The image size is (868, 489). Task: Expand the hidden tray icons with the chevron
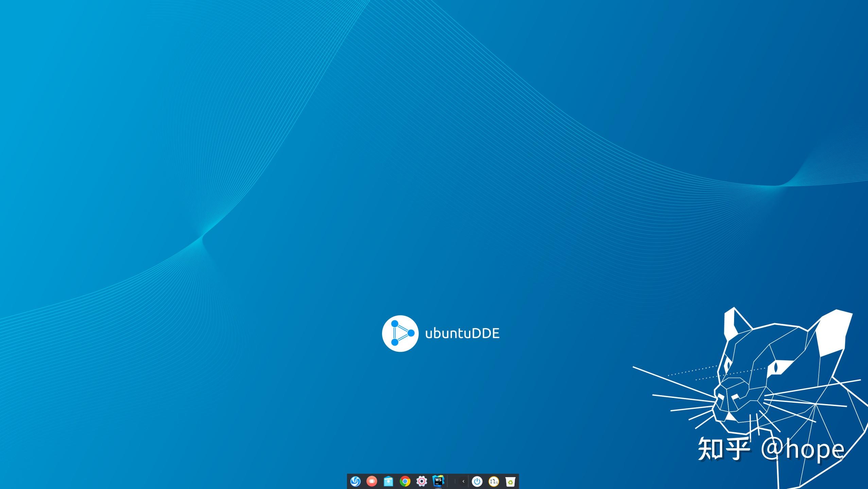point(464,482)
